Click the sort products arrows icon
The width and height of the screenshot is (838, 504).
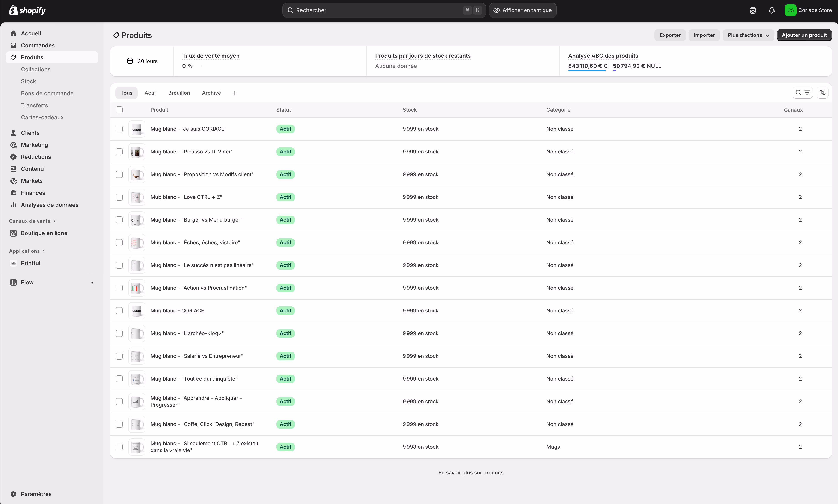pos(822,93)
